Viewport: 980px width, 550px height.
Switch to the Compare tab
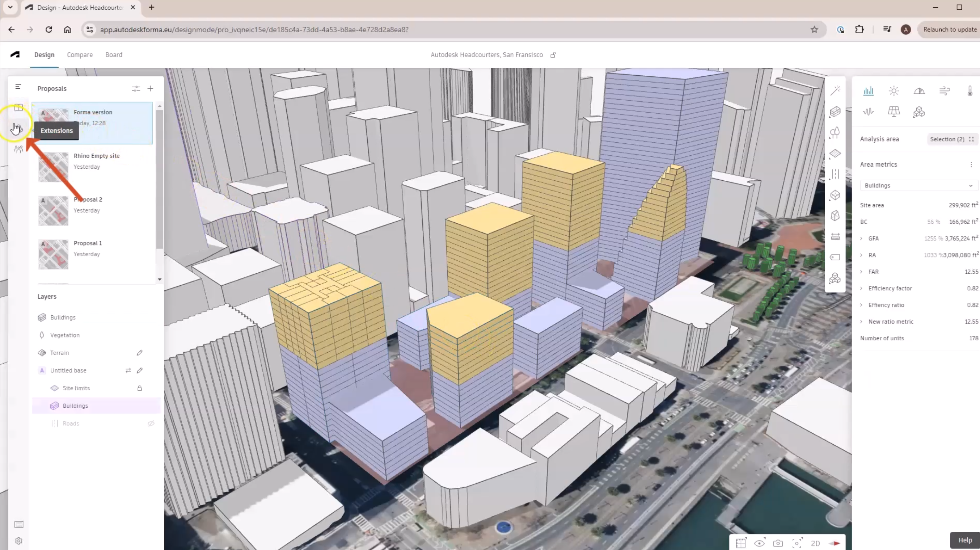pos(80,55)
